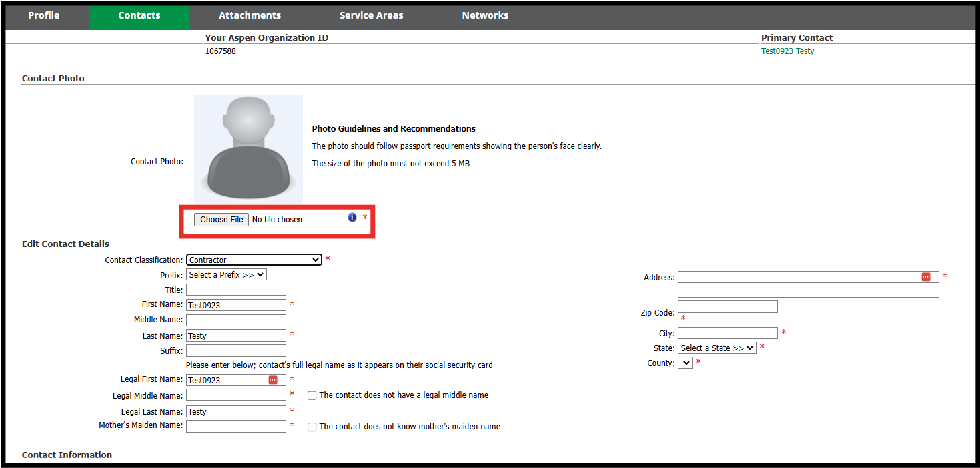Click the blue info icon beside Choose File
980x468 pixels.
point(352,218)
